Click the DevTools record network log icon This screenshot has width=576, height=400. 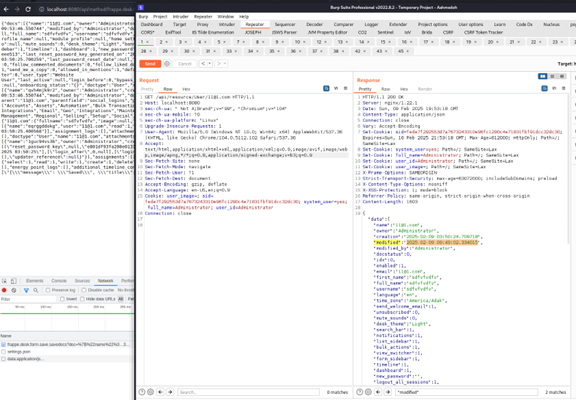4,290
